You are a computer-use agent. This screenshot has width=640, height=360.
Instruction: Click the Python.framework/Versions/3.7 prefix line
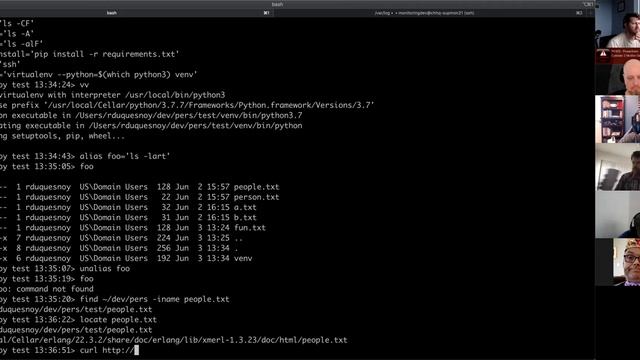[187, 105]
